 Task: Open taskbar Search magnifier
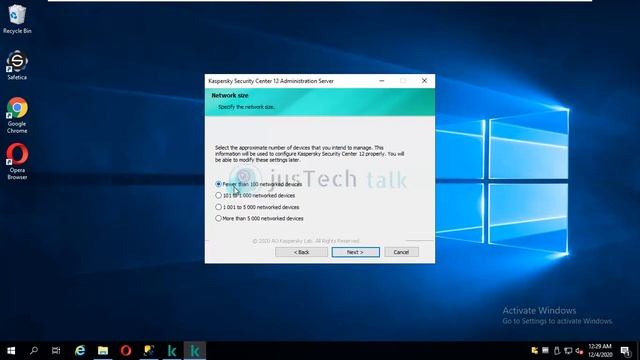34,351
